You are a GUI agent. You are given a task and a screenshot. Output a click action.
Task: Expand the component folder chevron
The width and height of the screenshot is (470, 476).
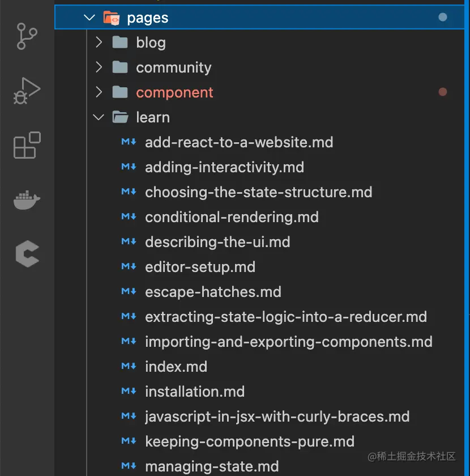[99, 92]
